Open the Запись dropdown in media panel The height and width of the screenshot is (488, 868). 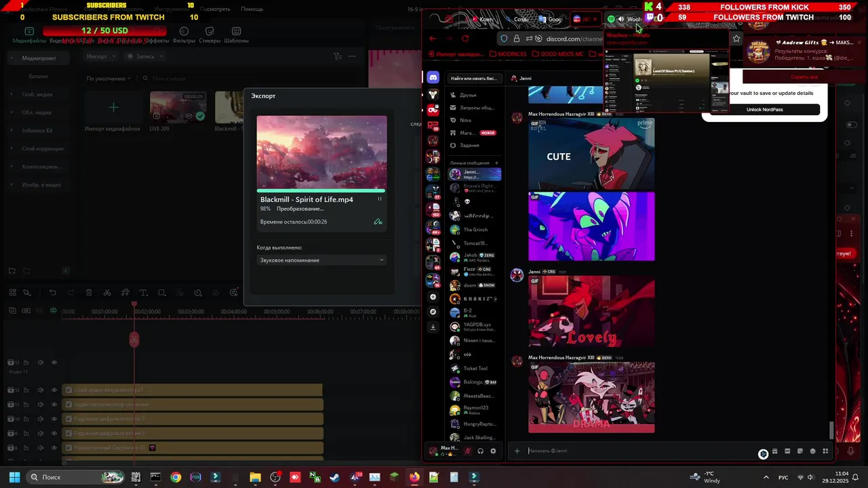(x=145, y=56)
